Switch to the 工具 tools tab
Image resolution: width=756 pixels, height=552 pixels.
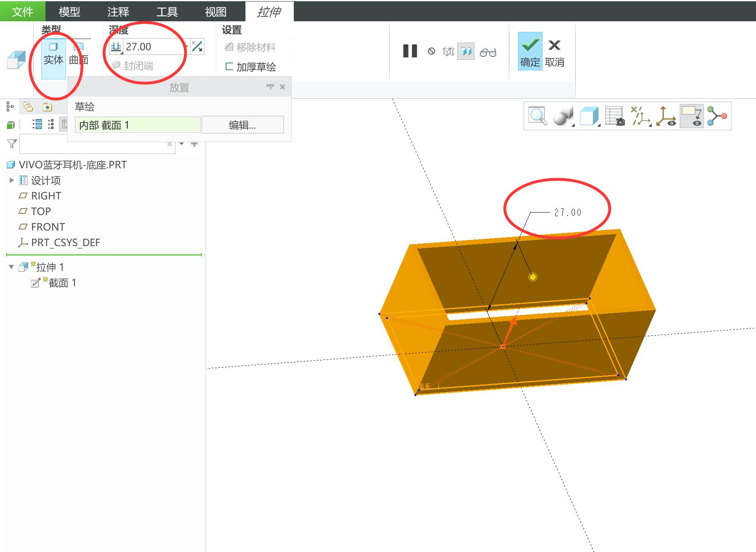(167, 11)
